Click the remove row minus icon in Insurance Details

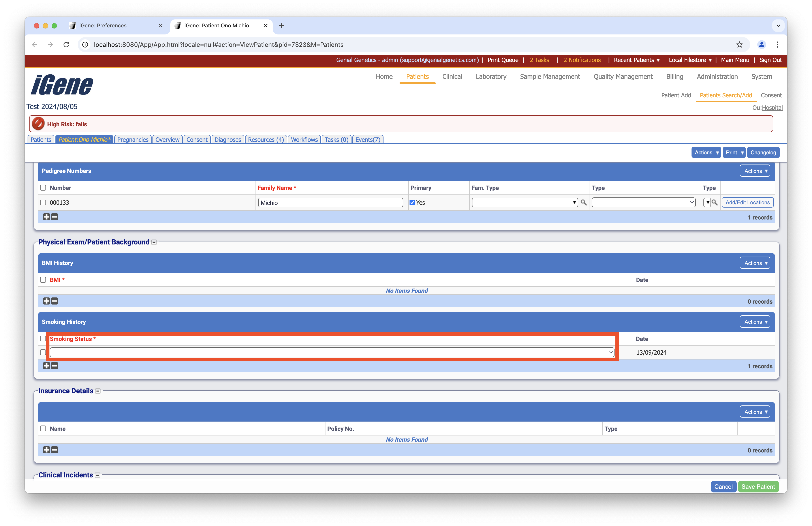point(55,450)
